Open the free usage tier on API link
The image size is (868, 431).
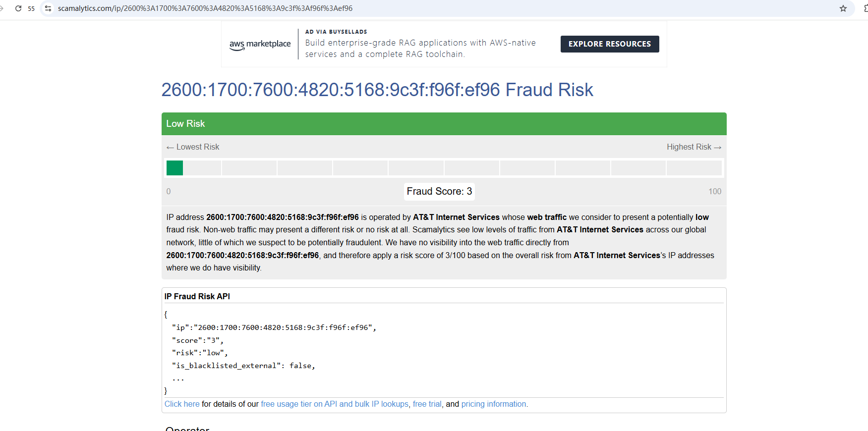[x=335, y=404]
